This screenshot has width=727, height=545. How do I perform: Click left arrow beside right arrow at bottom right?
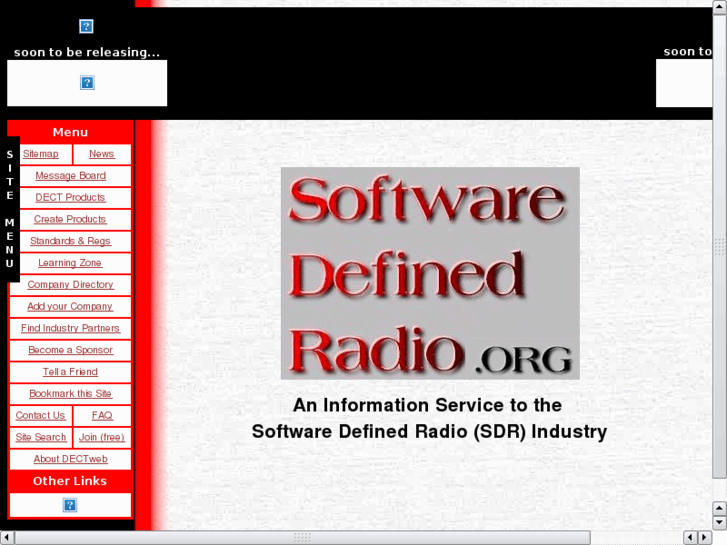point(691,538)
